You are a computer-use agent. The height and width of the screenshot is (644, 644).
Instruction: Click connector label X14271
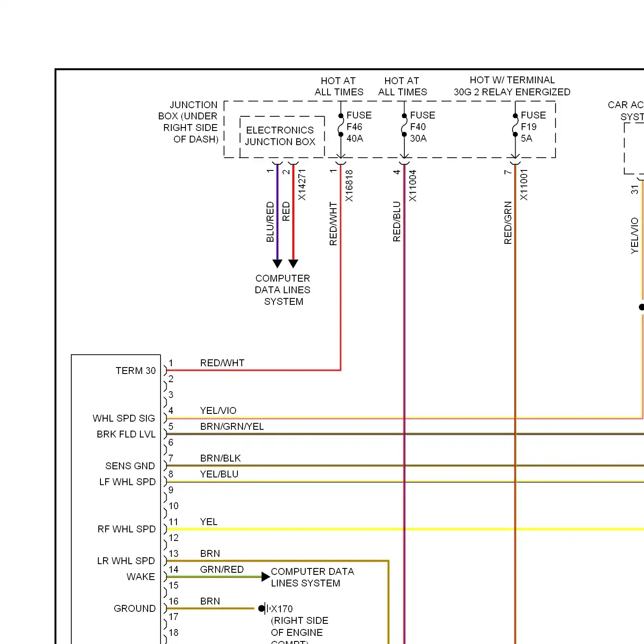click(302, 185)
